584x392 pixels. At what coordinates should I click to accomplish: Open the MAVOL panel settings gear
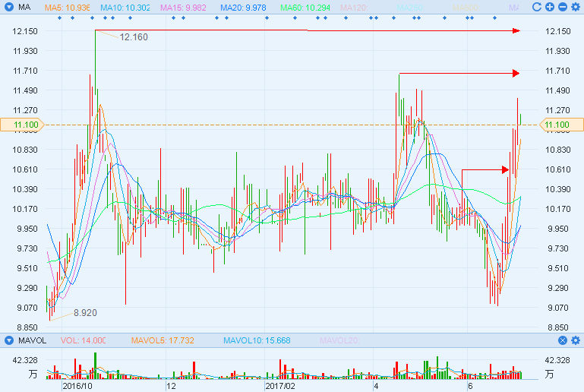(x=575, y=340)
